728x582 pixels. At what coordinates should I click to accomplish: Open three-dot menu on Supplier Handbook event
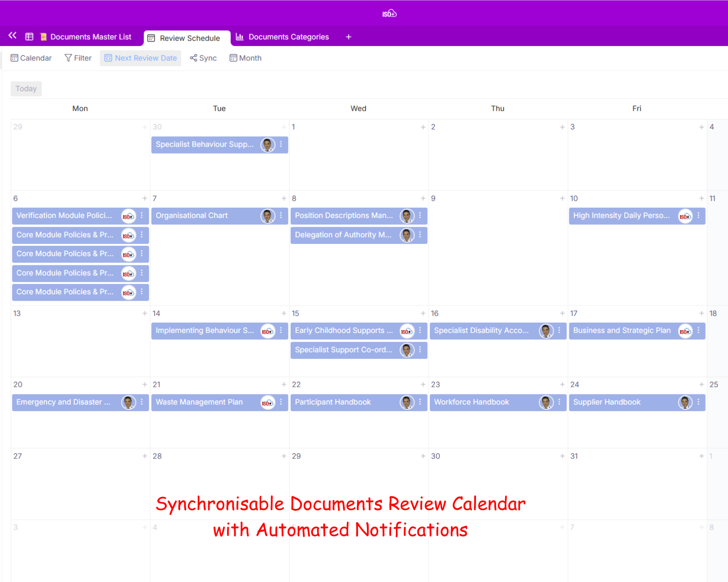(698, 402)
